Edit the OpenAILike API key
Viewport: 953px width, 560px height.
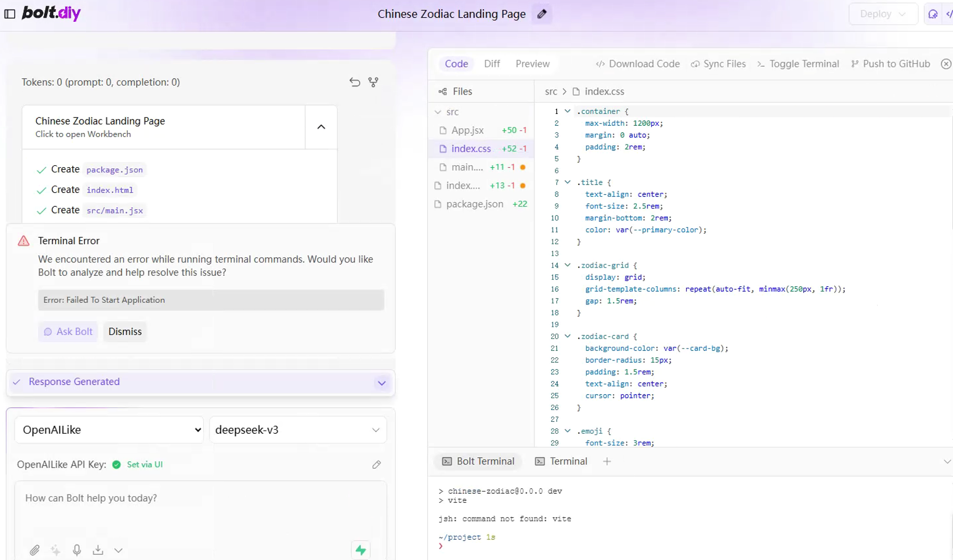coord(376,464)
